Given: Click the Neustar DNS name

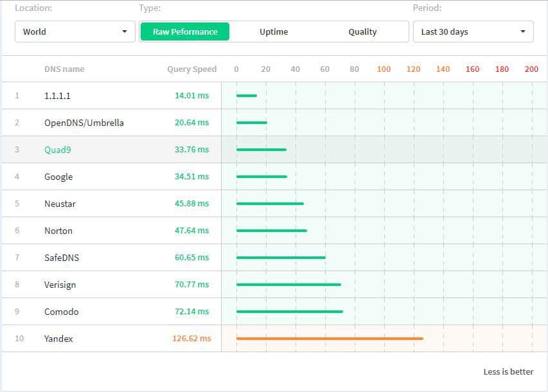Looking at the screenshot, I should tap(60, 204).
